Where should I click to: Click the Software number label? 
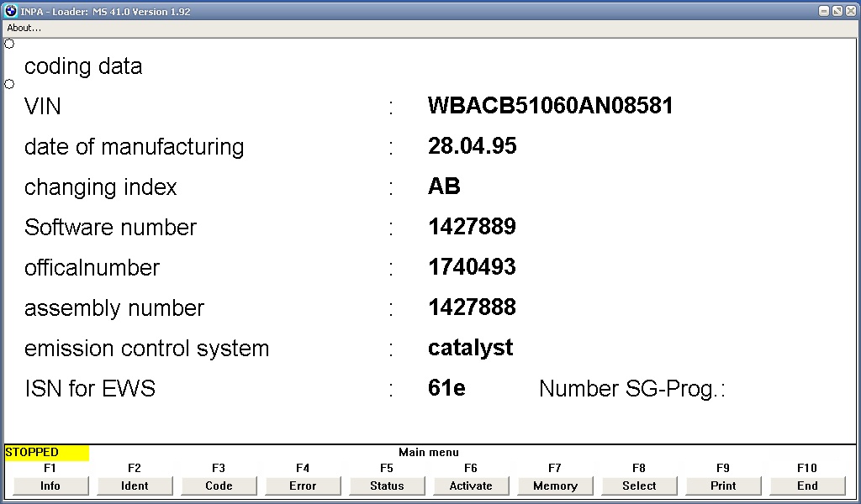coord(110,227)
